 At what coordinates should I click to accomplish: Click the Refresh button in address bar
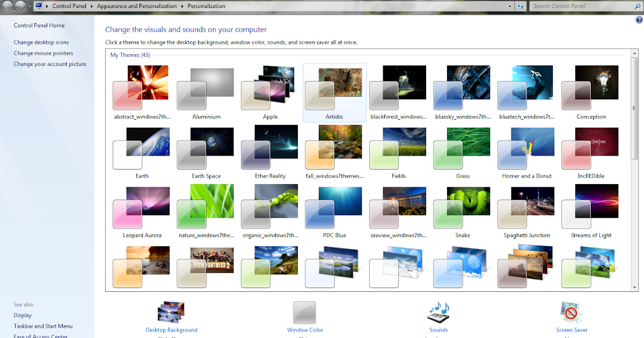(x=521, y=6)
